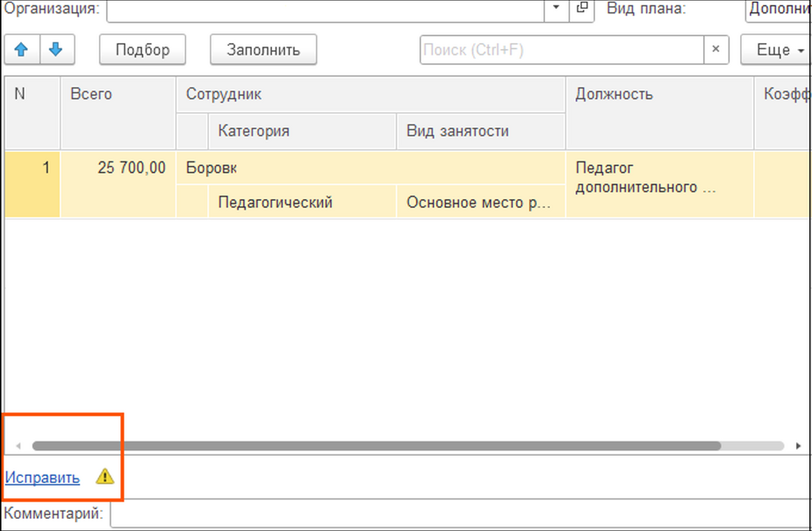This screenshot has height=531, width=812.
Task: Move the row up with the up arrow
Action: click(x=21, y=50)
